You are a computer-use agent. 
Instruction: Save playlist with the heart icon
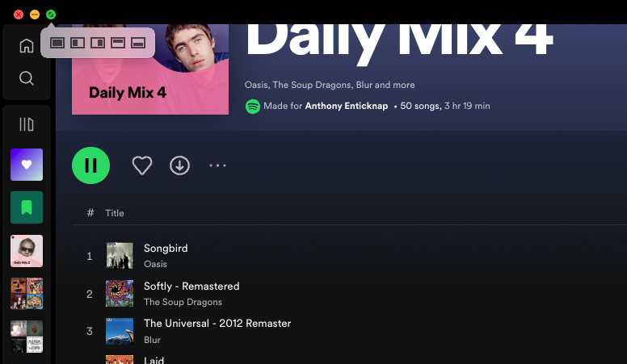[x=142, y=165]
